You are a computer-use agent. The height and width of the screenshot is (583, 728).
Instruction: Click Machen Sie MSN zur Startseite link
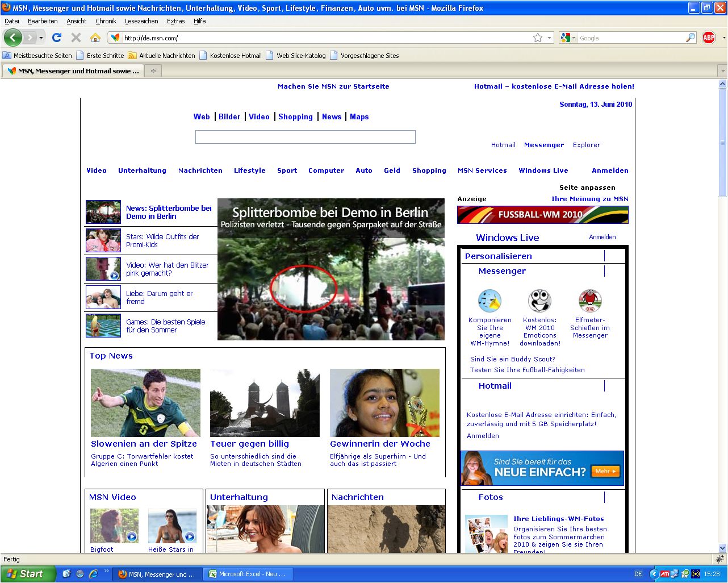pyautogui.click(x=333, y=86)
